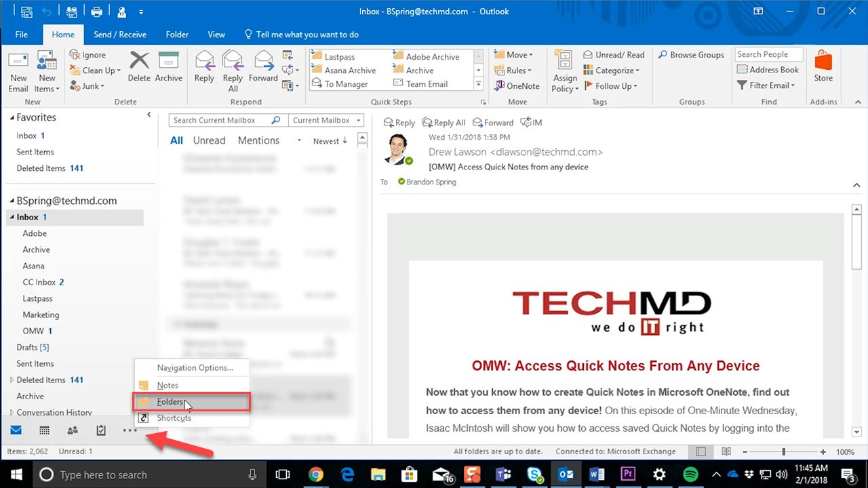Click Reply in the ribbon
This screenshot has width=868, height=488.
pos(204,67)
